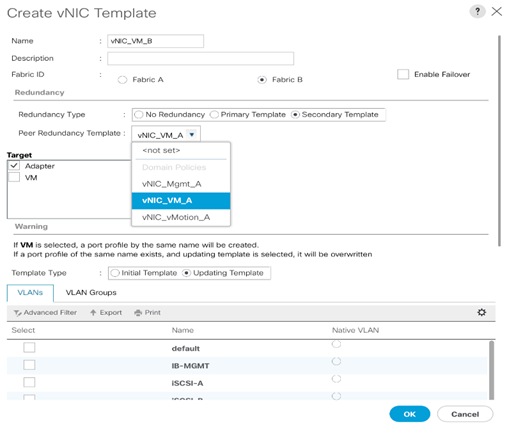
Task: Click the Export arrow icon
Action: tap(93, 313)
